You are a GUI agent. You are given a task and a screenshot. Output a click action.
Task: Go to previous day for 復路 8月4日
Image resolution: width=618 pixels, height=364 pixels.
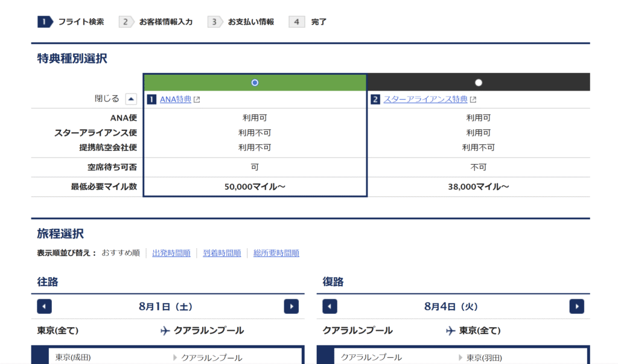click(330, 307)
